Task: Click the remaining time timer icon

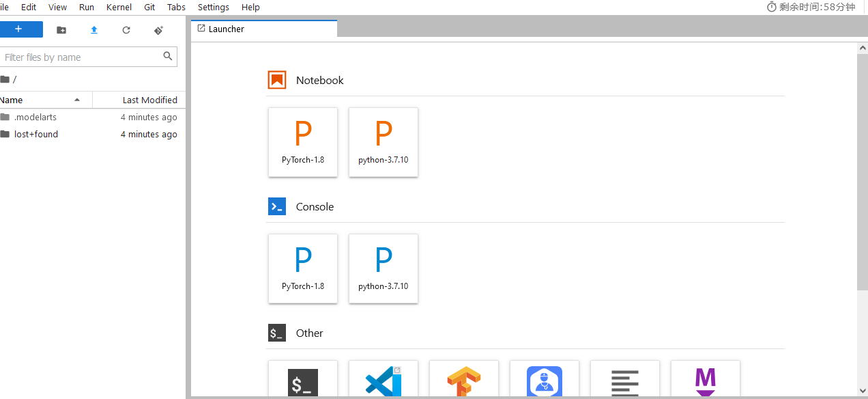Action: [772, 7]
